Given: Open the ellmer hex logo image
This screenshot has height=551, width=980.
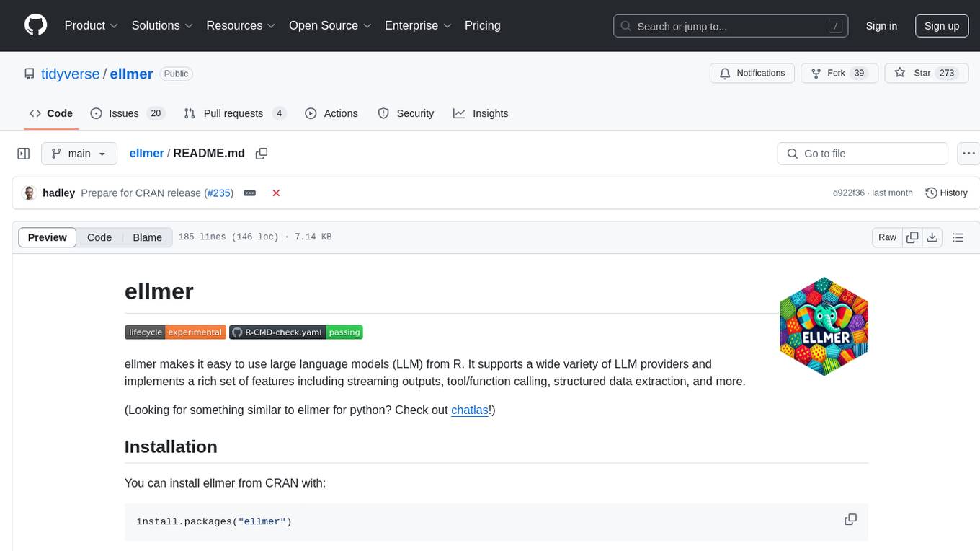Looking at the screenshot, I should [x=824, y=326].
